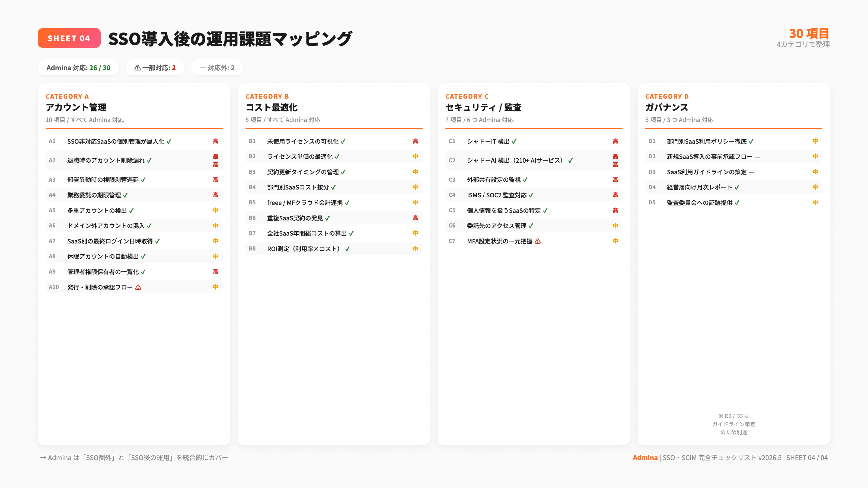
Task: Click the checkmark beside freee / MFクラウド会計連携
Action: (347, 203)
